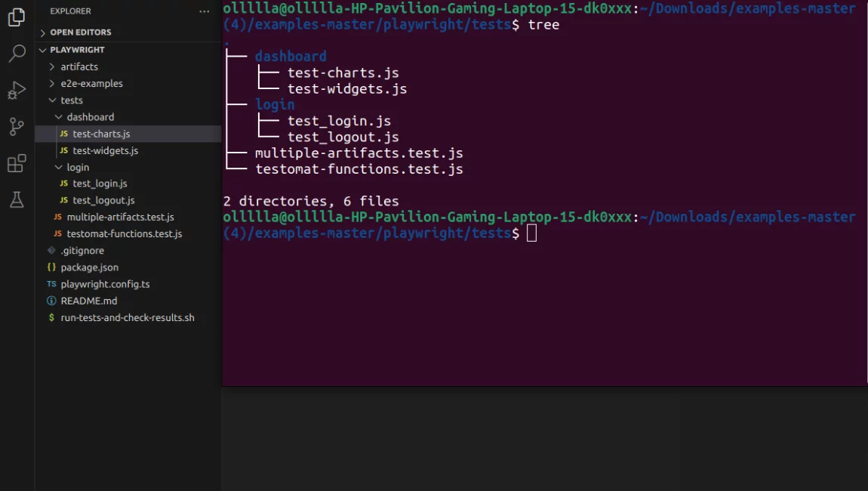Open test-widgets.js file
Screen dimensions: 868x491
[105, 150]
